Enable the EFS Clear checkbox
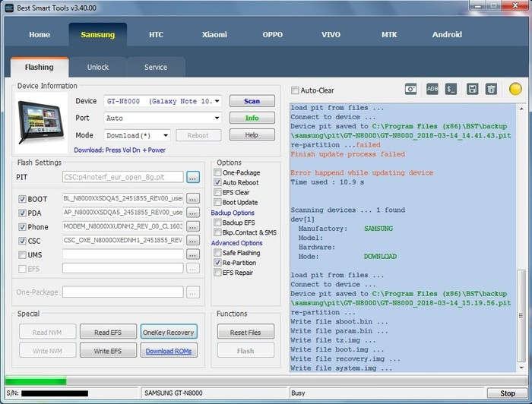This screenshot has width=532, height=404. 217,192
